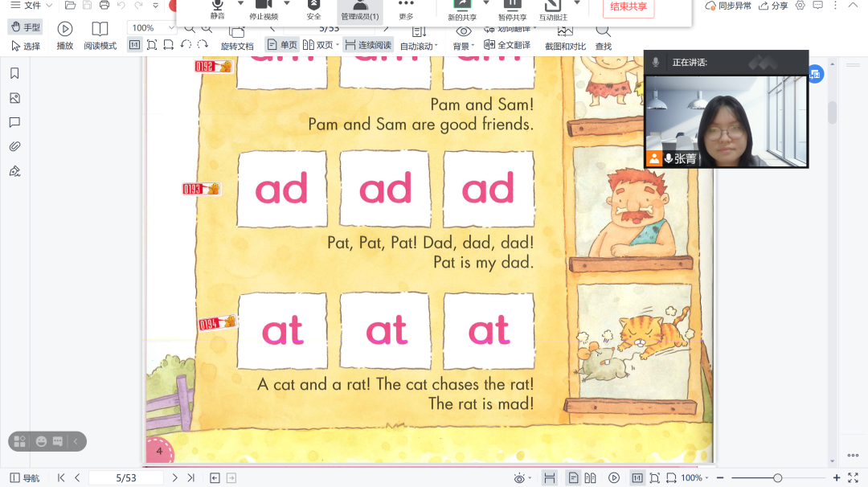This screenshot has width=868, height=487.
Task: Open the Find search tool
Action: coord(603,38)
